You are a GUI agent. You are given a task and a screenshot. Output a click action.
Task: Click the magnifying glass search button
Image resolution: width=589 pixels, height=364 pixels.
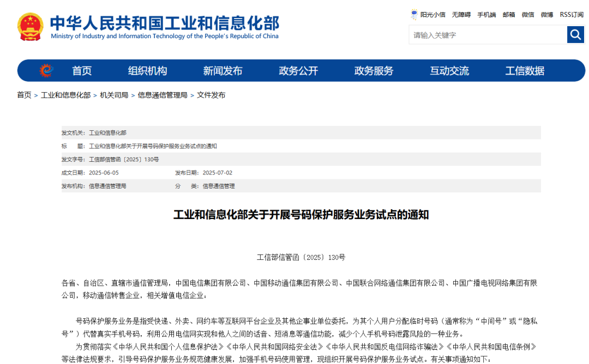pos(575,35)
